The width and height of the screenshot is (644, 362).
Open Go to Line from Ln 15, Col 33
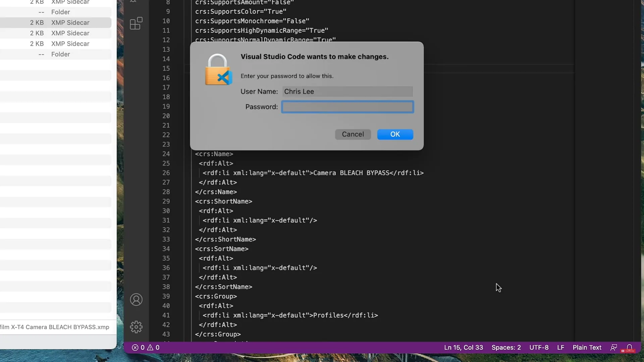pos(464,348)
